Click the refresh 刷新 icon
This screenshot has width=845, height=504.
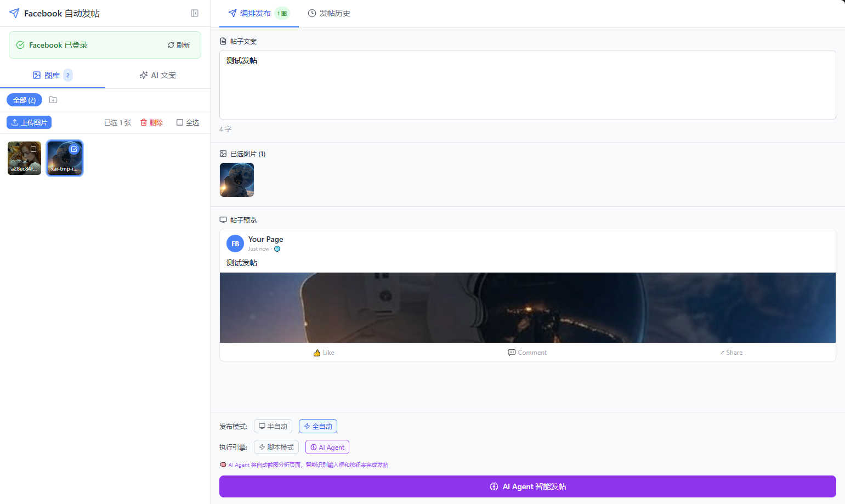171,45
